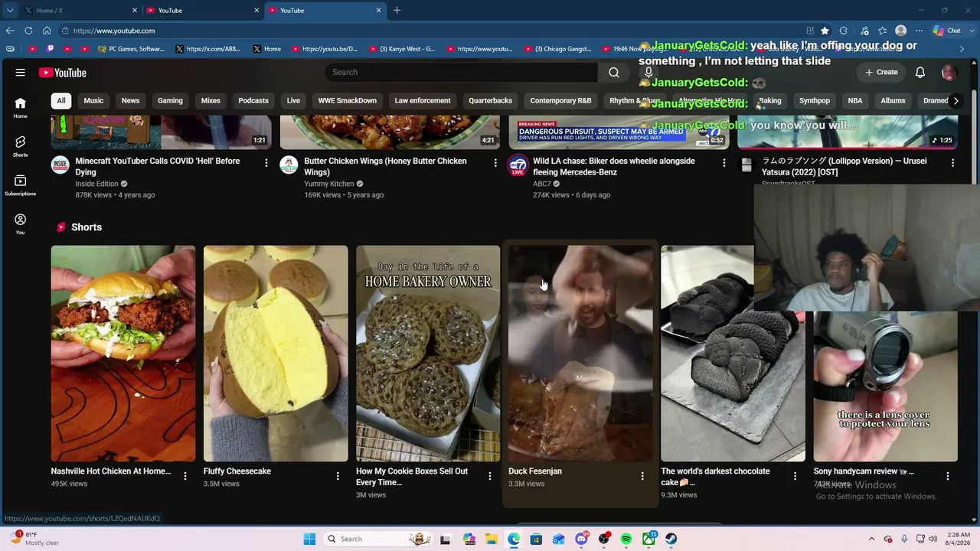Open options for Cookie Boxes short
980x551 pixels.
[x=489, y=476]
